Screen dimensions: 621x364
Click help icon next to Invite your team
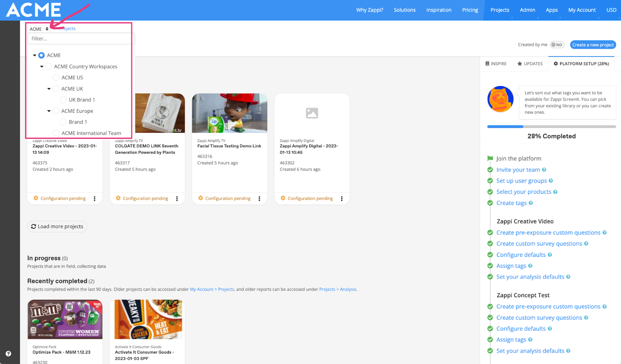pyautogui.click(x=544, y=170)
